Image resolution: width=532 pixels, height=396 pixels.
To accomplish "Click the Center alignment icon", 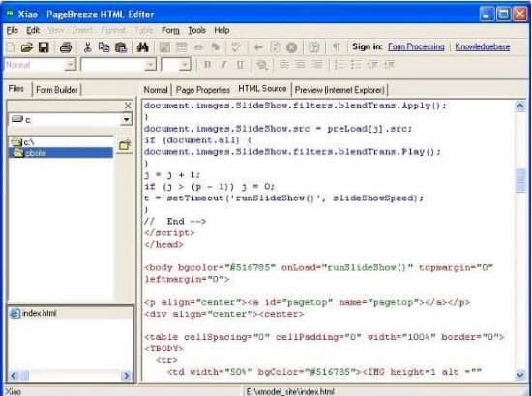I will [x=300, y=65].
